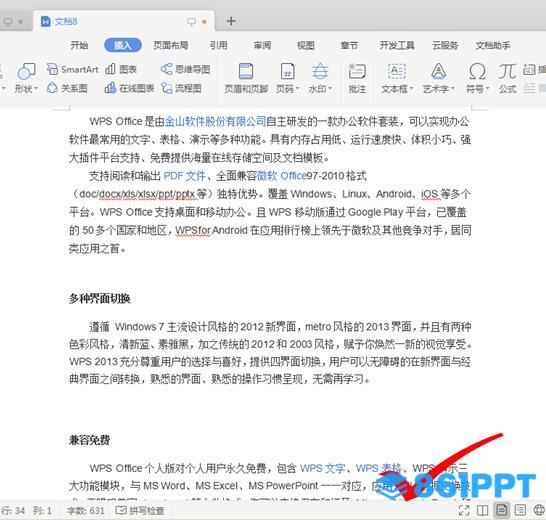This screenshot has width=546, height=520.
Task: Open the 开发工具 ribbon tab
Action: 397,45
